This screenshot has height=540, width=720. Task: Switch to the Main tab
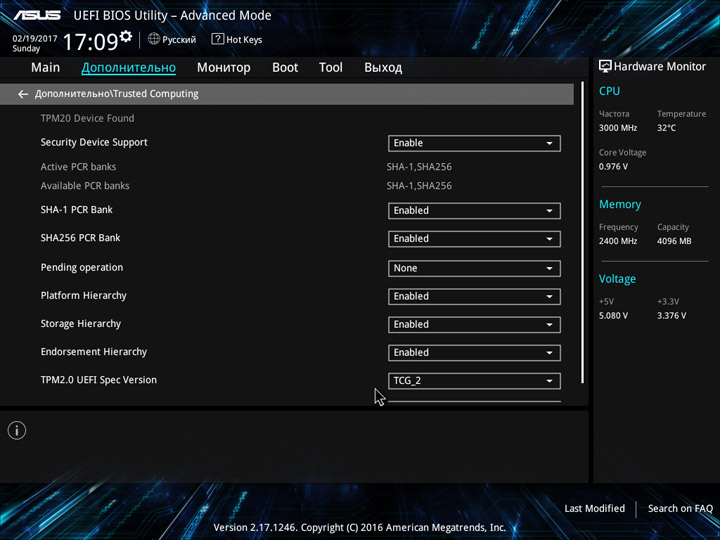[x=45, y=68]
